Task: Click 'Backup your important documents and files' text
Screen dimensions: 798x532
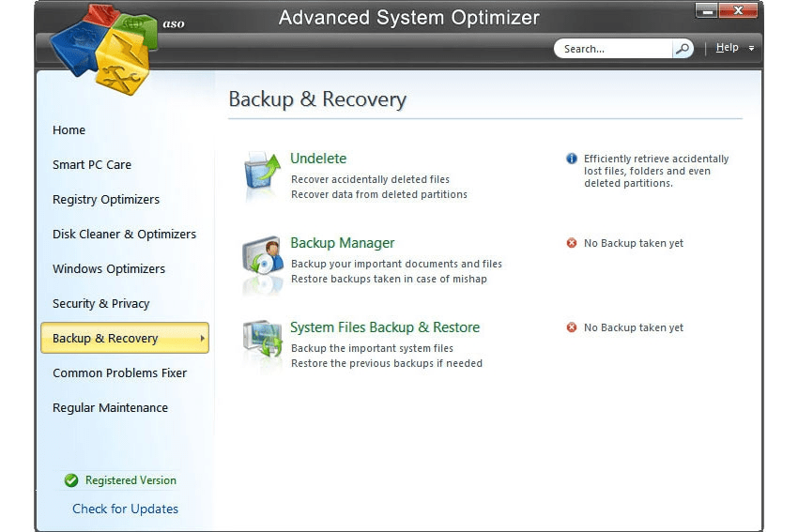Action: coord(396,264)
